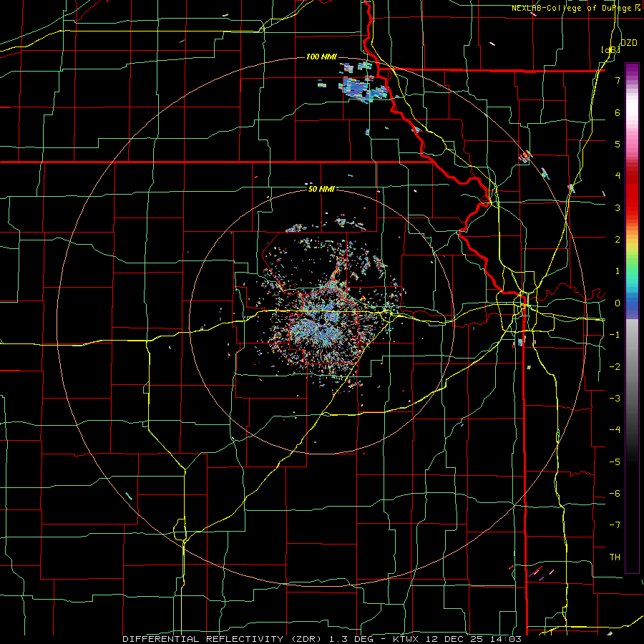644x644 pixels.
Task: Select scale value -5 on legend
Action: pyautogui.click(x=615, y=462)
